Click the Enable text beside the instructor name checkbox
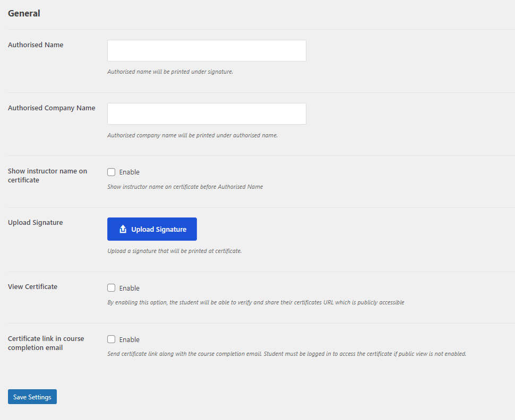The width and height of the screenshot is (515, 420). coord(129,172)
